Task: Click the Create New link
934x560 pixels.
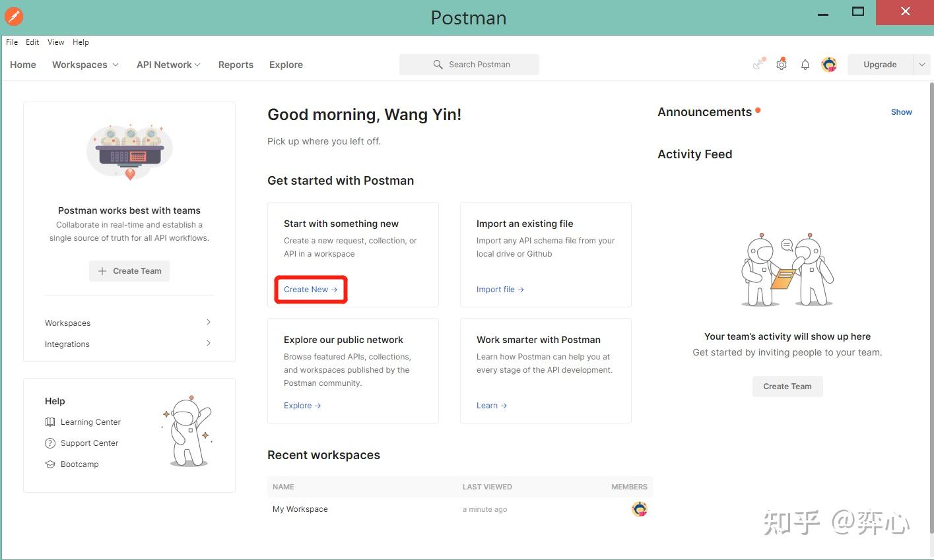Action: point(306,289)
